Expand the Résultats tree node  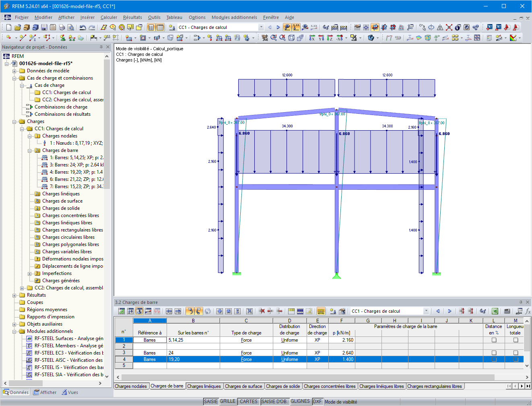[x=14, y=295]
